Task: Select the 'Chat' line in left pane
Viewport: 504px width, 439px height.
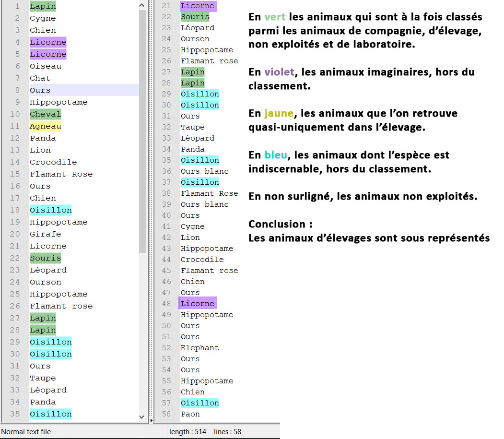Action: 40,78
